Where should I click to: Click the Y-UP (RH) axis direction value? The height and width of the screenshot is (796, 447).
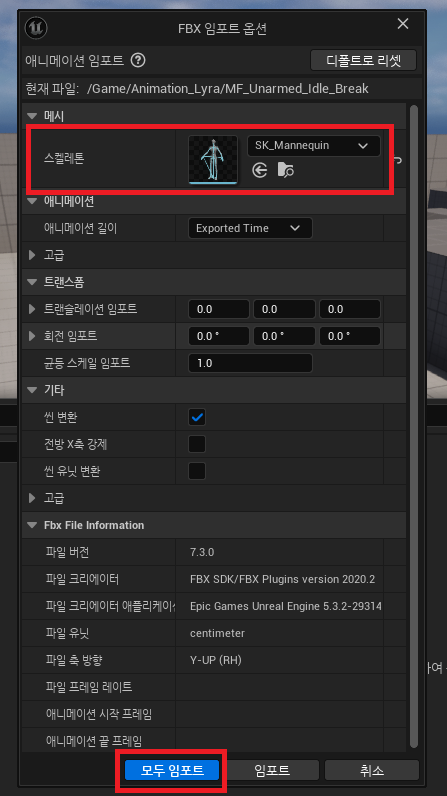pyautogui.click(x=216, y=660)
